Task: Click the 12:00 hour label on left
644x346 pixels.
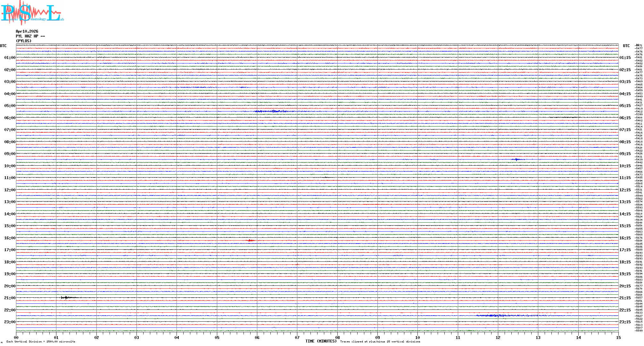Action: click(x=10, y=190)
